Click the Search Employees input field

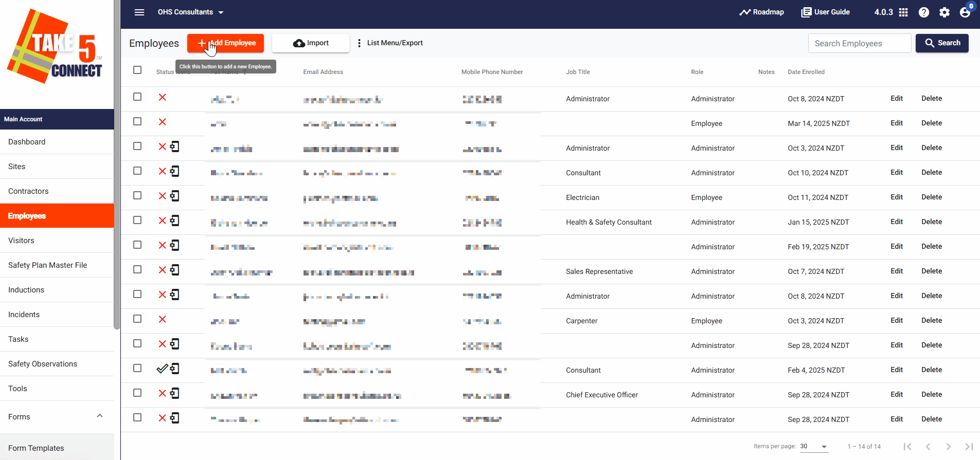click(x=860, y=43)
